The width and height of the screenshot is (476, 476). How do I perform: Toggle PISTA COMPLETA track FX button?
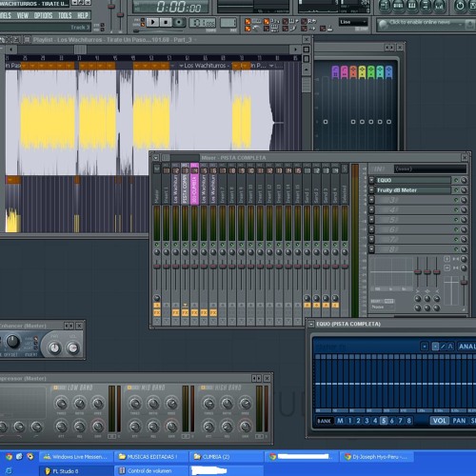[x=185, y=313]
